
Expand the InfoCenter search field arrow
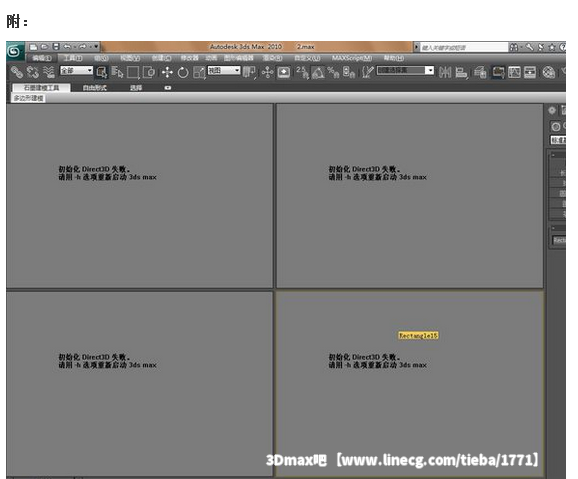pyautogui.click(x=417, y=47)
